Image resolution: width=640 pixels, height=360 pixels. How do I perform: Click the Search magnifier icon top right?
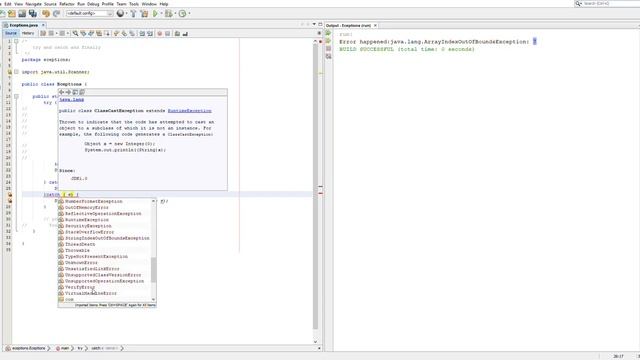(578, 3)
